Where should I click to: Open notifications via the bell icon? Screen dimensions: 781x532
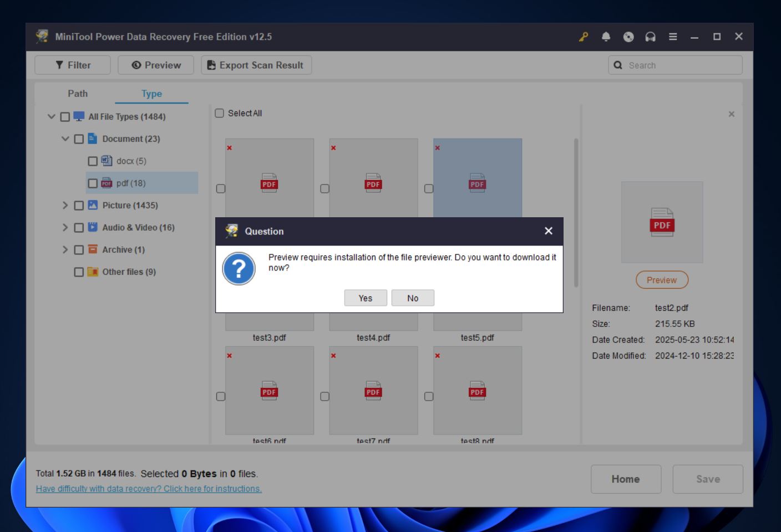pyautogui.click(x=606, y=37)
